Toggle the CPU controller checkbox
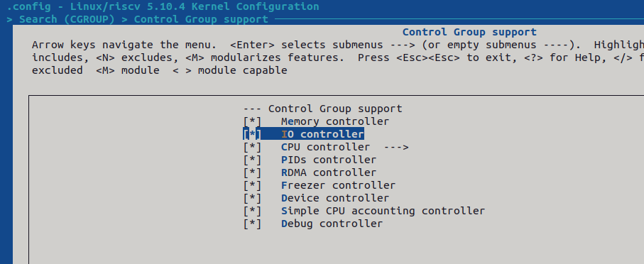 pos(252,147)
